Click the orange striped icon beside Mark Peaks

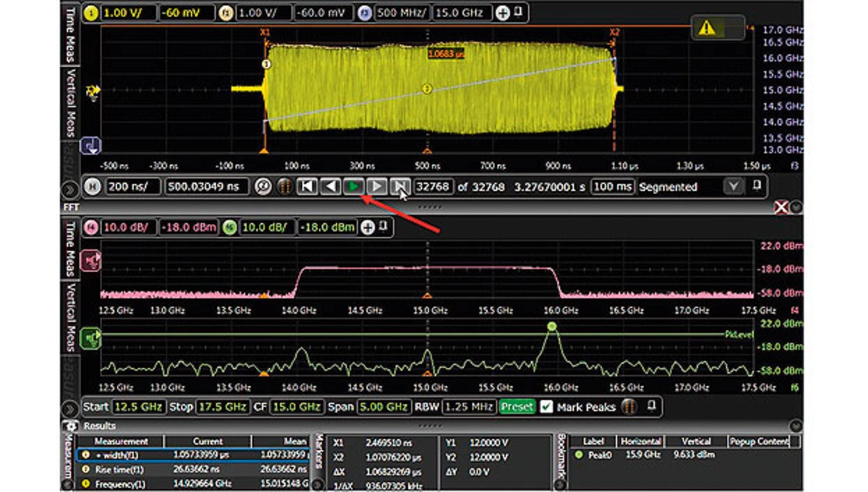[x=629, y=407]
